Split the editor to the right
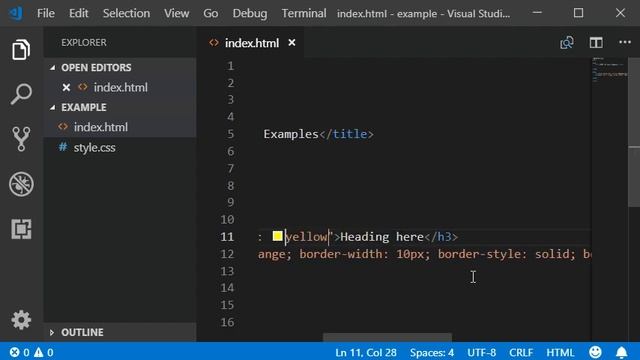Screen dimensions: 640x360 [x=596, y=42]
